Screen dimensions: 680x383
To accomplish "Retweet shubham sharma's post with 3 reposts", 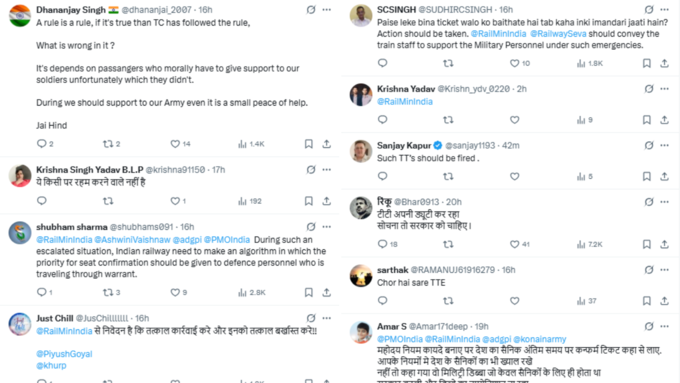I will pyautogui.click(x=108, y=293).
